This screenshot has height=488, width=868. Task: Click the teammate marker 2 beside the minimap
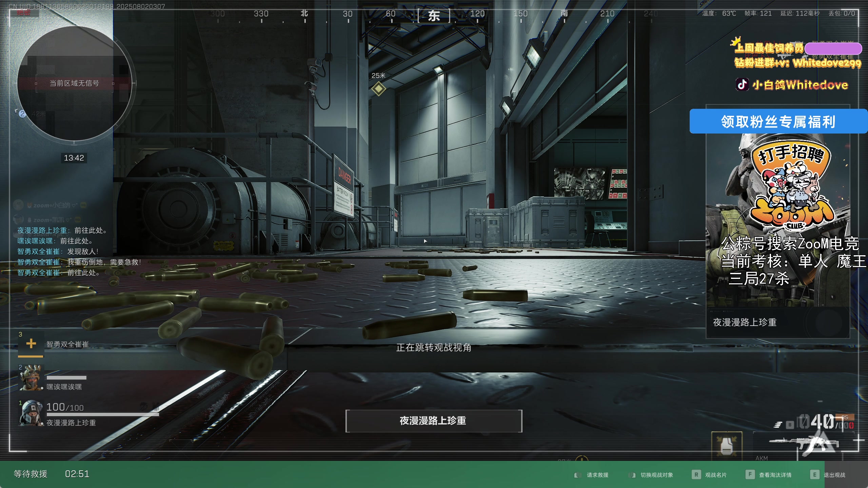[x=22, y=114]
